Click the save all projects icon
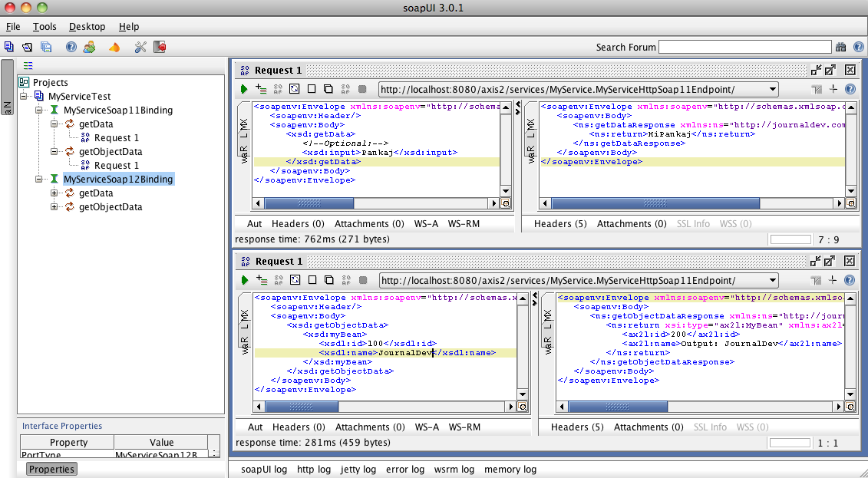The image size is (868, 478). pos(46,47)
